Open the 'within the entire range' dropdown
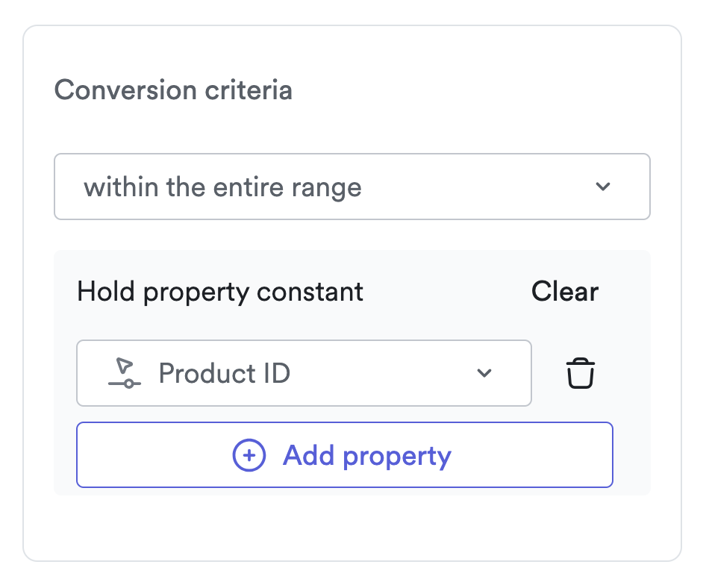Image resolution: width=706 pixels, height=588 pixels. pyautogui.click(x=352, y=187)
